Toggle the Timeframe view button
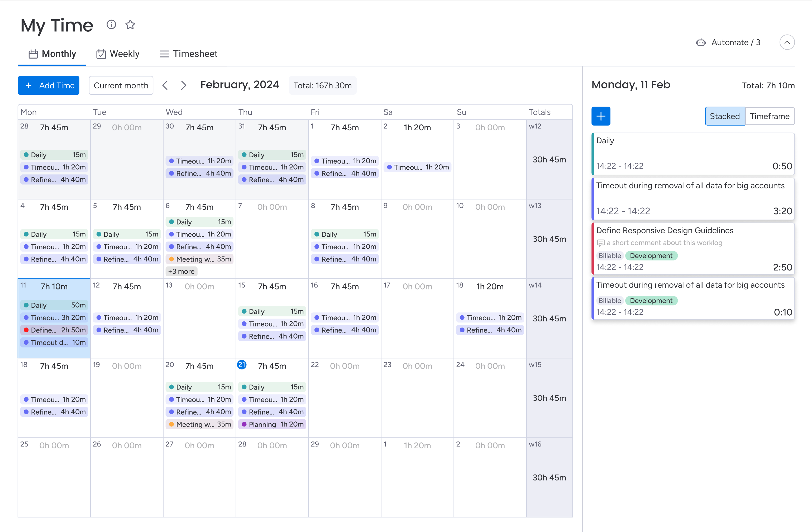This screenshot has height=532, width=812. click(770, 116)
